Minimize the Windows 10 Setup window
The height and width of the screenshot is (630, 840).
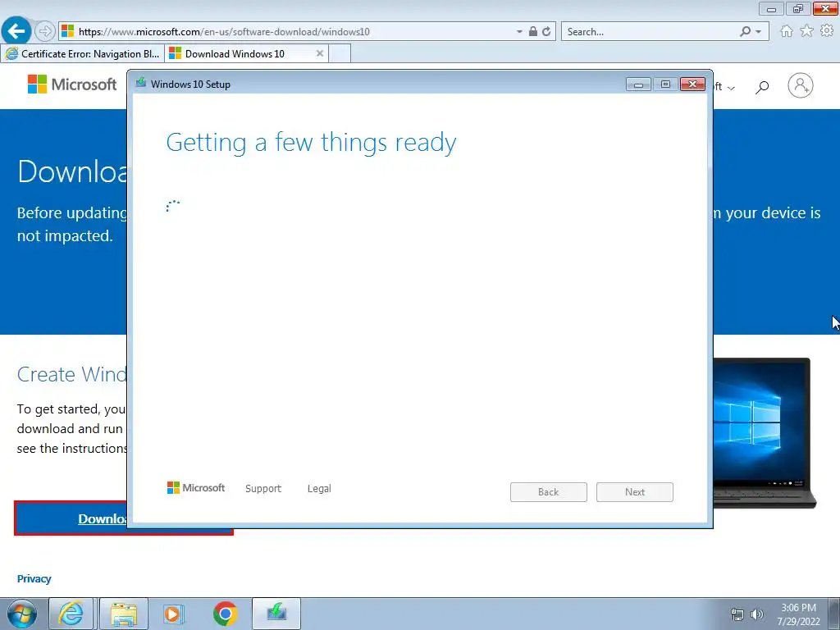pyautogui.click(x=638, y=84)
